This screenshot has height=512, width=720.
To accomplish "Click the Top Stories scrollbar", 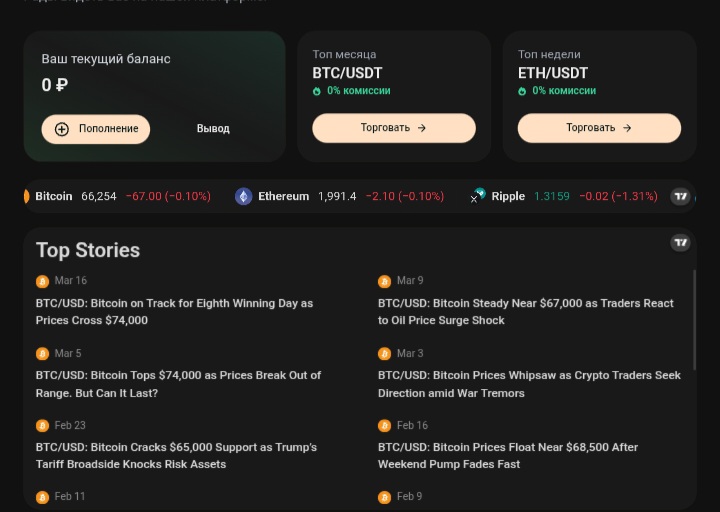I will (x=693, y=320).
